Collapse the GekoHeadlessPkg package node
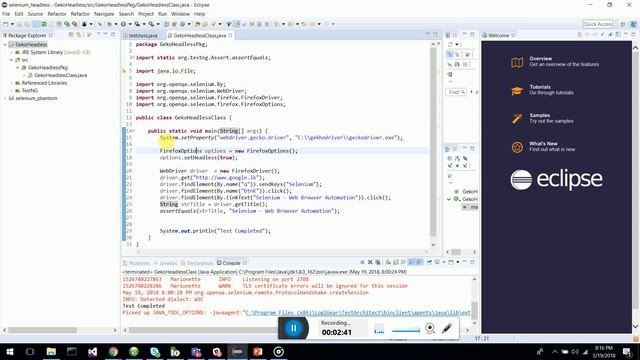 17,68
